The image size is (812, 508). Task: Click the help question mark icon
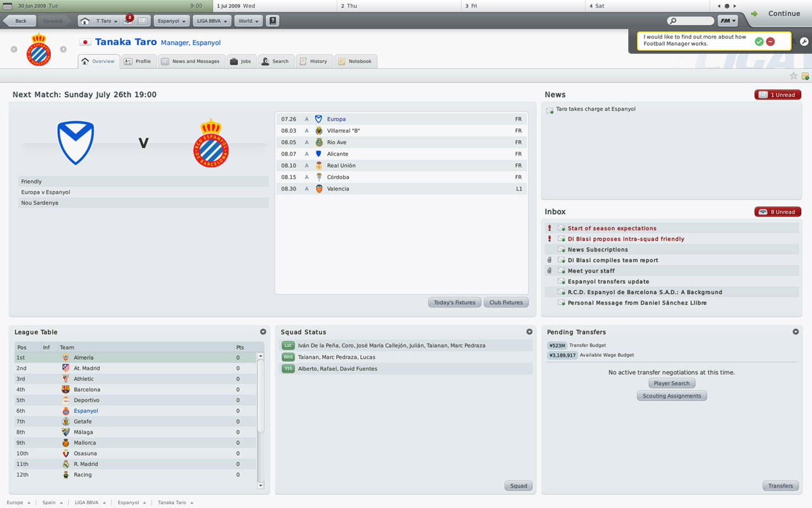[x=273, y=21]
